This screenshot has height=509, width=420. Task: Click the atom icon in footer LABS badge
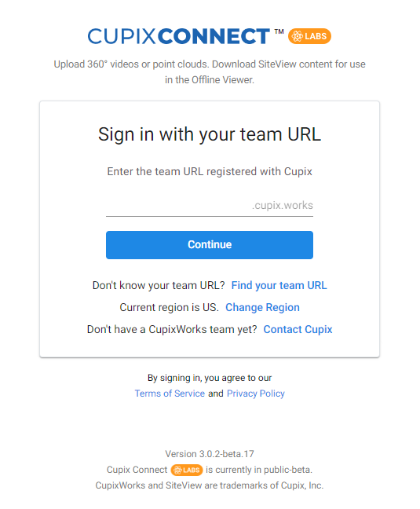(177, 470)
